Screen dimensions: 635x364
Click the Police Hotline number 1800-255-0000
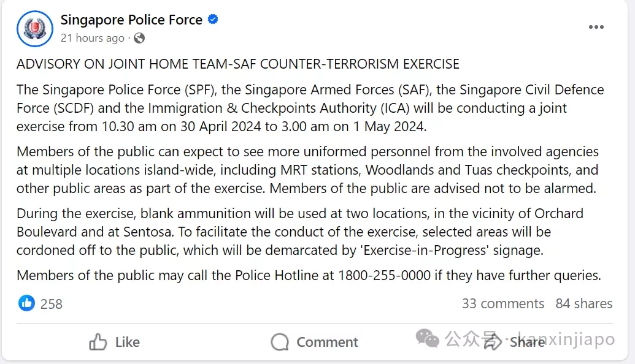384,275
